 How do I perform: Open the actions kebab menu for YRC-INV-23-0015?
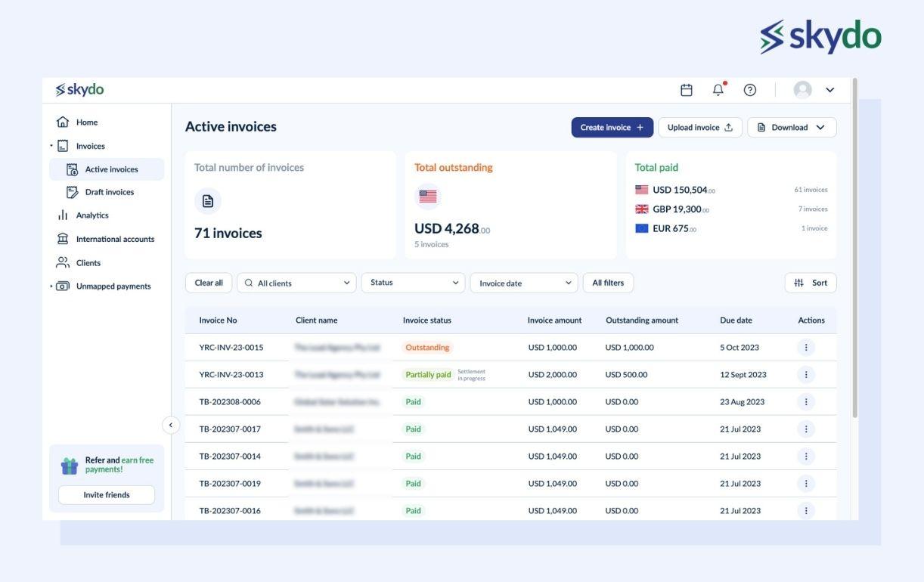click(805, 346)
